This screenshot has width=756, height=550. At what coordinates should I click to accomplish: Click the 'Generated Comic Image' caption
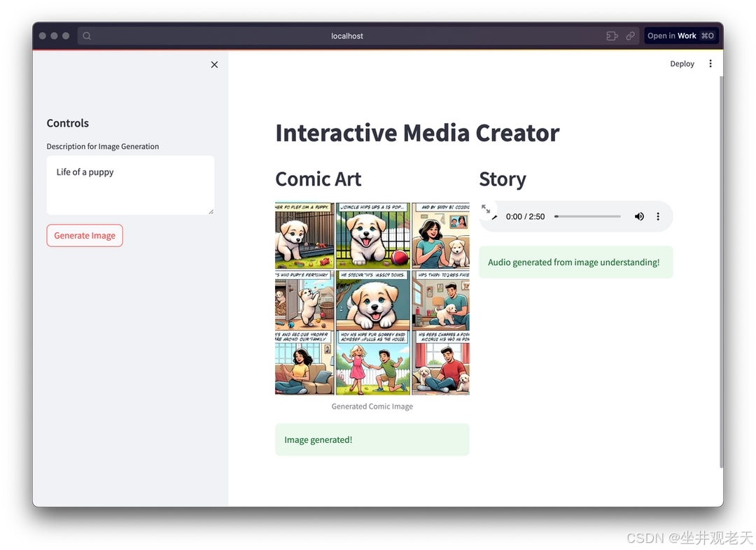(x=372, y=407)
